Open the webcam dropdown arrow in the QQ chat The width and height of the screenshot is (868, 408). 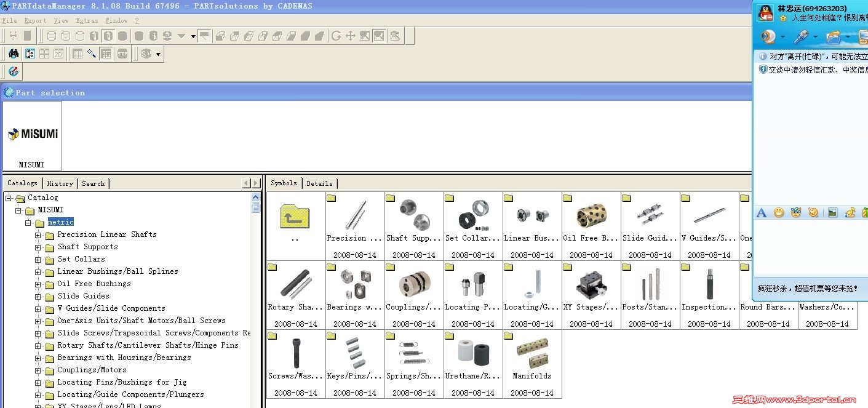click(x=783, y=38)
